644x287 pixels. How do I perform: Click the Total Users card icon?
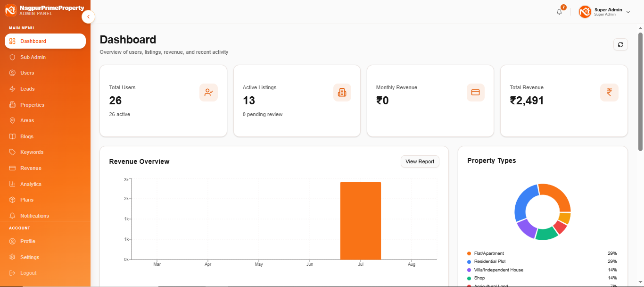coord(208,93)
